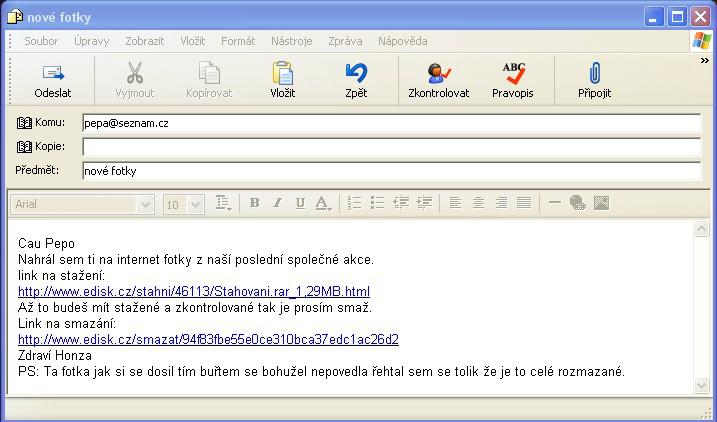Image resolution: width=717 pixels, height=422 pixels.
Task: Open address book next to Komu
Action: pyautogui.click(x=25, y=123)
